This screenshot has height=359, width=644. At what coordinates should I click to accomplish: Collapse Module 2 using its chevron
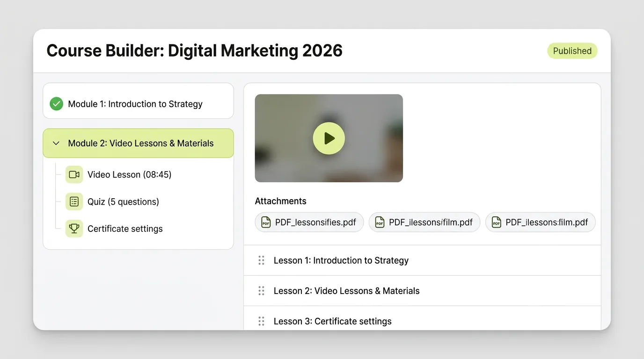pyautogui.click(x=56, y=144)
